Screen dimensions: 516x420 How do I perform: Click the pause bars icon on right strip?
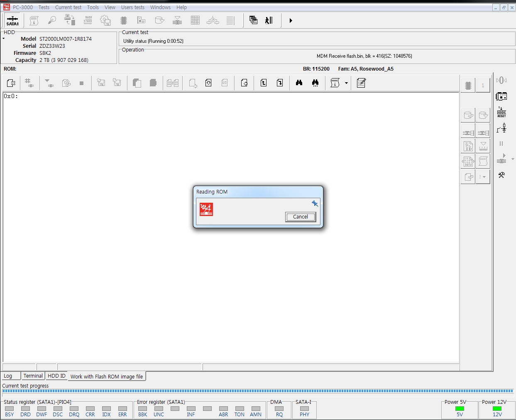tap(501, 143)
